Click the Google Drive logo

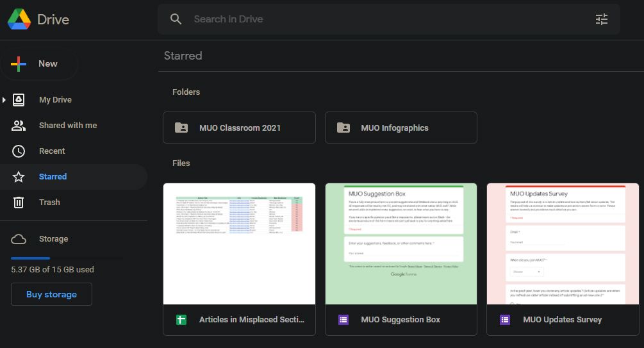tap(19, 19)
